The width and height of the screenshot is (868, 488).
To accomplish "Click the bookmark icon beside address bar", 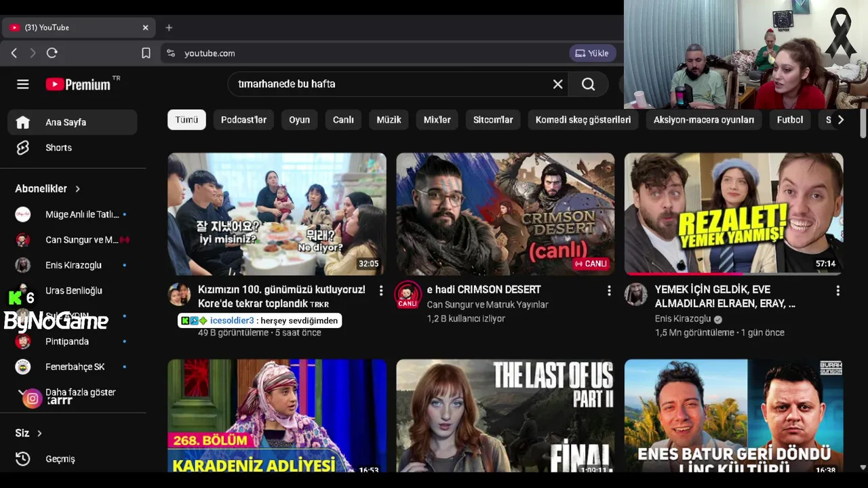I will click(146, 53).
